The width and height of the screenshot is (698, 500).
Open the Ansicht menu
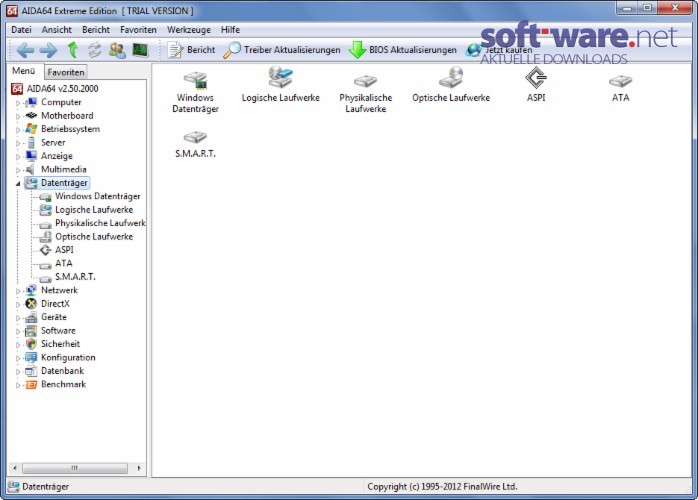[x=57, y=30]
